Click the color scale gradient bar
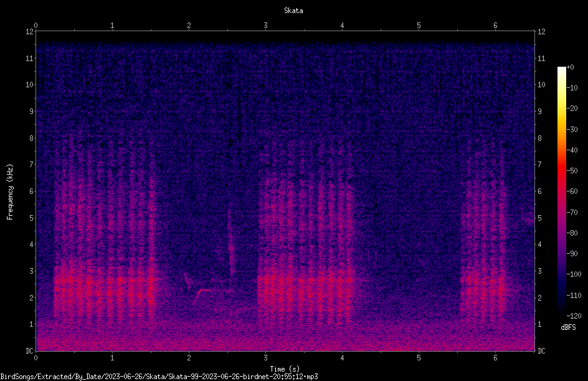 561,191
